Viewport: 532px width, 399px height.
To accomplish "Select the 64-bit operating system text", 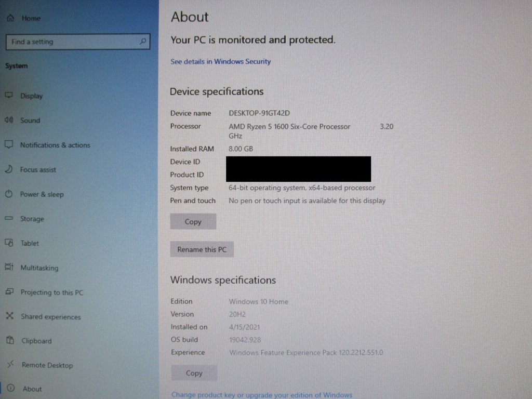I will tap(302, 188).
